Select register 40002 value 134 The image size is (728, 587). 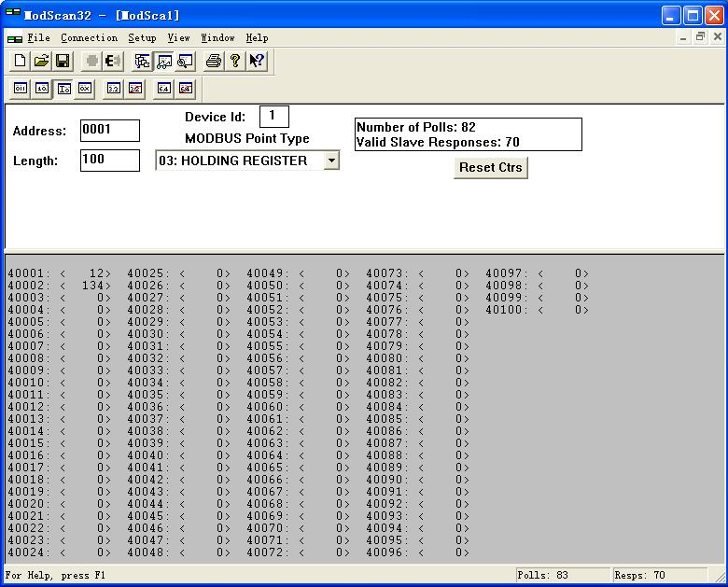60,286
